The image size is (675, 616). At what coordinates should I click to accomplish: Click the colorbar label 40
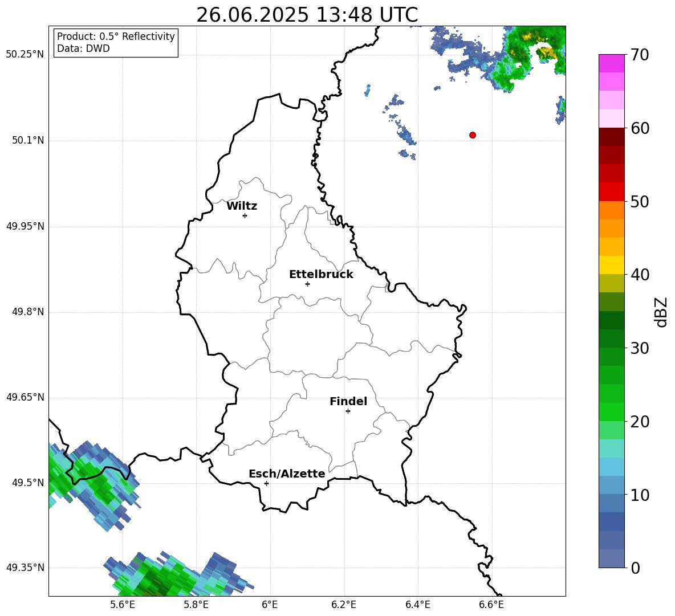[640, 275]
